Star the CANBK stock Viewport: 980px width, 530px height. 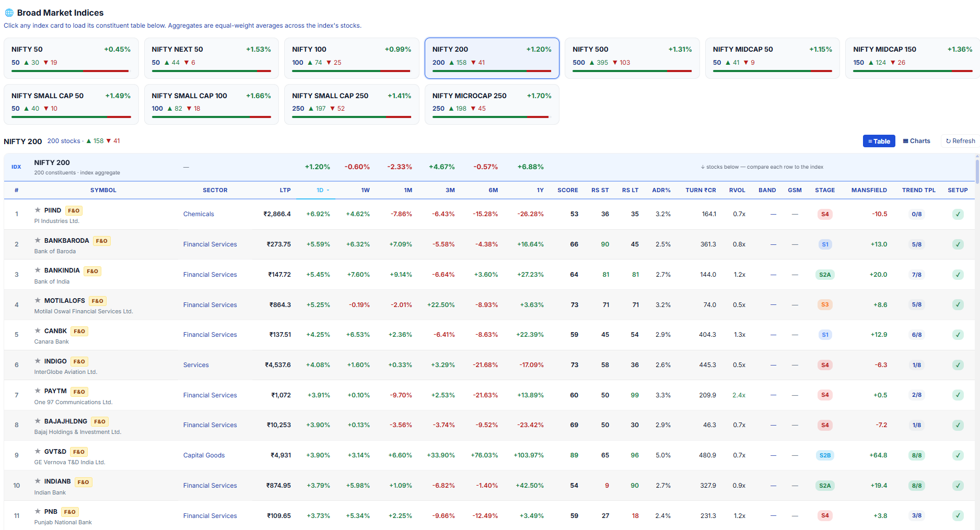coord(38,331)
